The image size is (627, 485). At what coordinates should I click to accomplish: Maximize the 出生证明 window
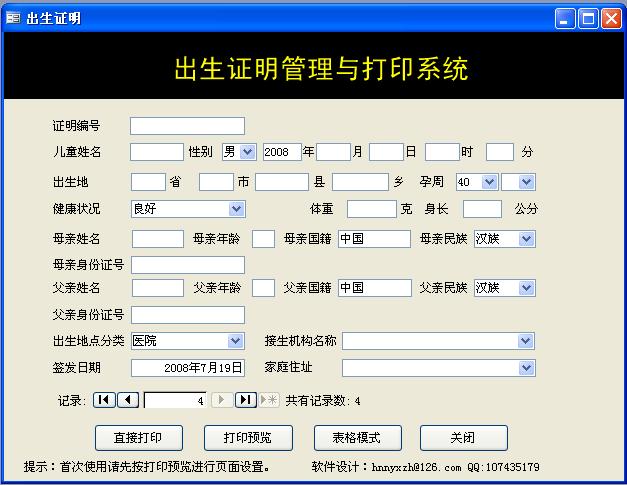588,18
